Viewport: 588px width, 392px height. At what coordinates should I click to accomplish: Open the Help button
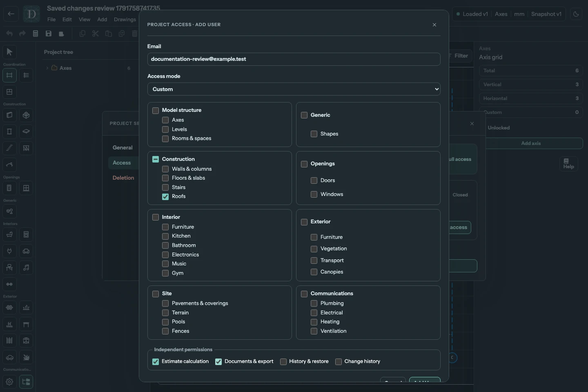point(568,164)
